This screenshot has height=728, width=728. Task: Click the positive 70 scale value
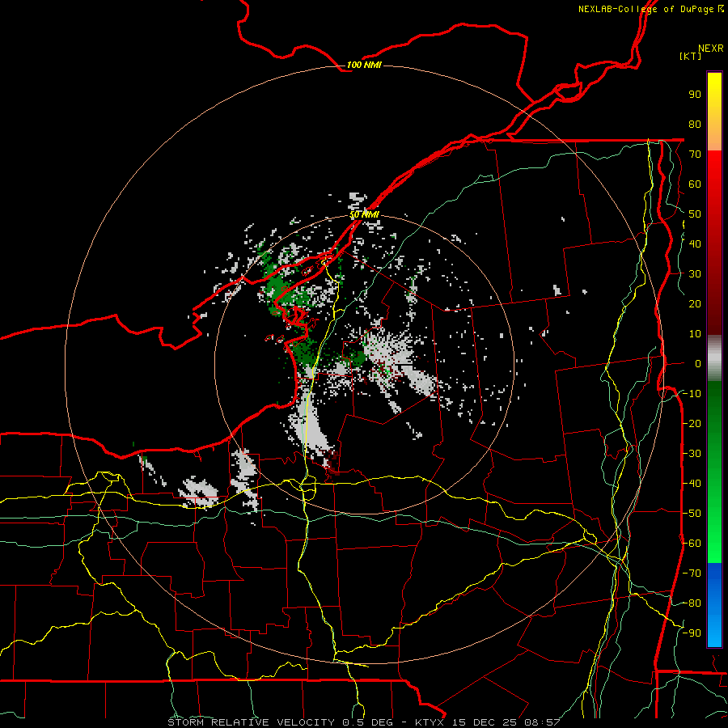pos(695,154)
